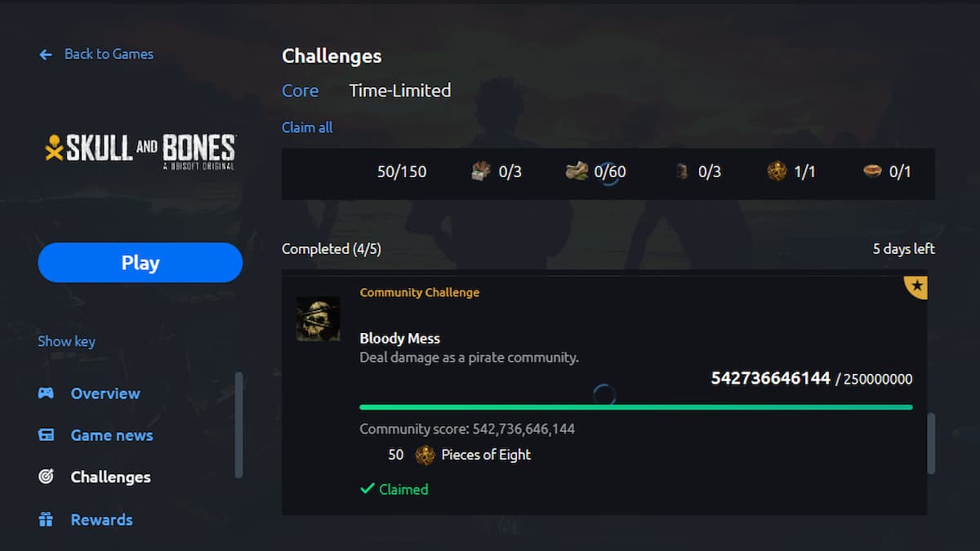The image size is (980, 551).
Task: Click the Challenges target icon in sidebar
Action: (x=46, y=477)
